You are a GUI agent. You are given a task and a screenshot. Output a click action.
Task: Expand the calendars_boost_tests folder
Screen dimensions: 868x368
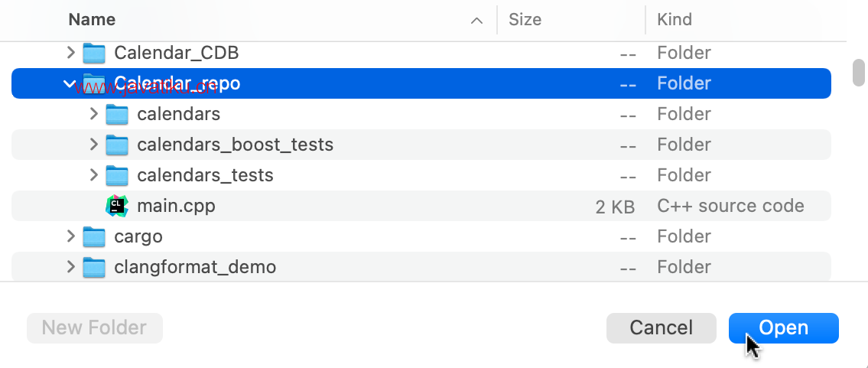pyautogui.click(x=93, y=145)
